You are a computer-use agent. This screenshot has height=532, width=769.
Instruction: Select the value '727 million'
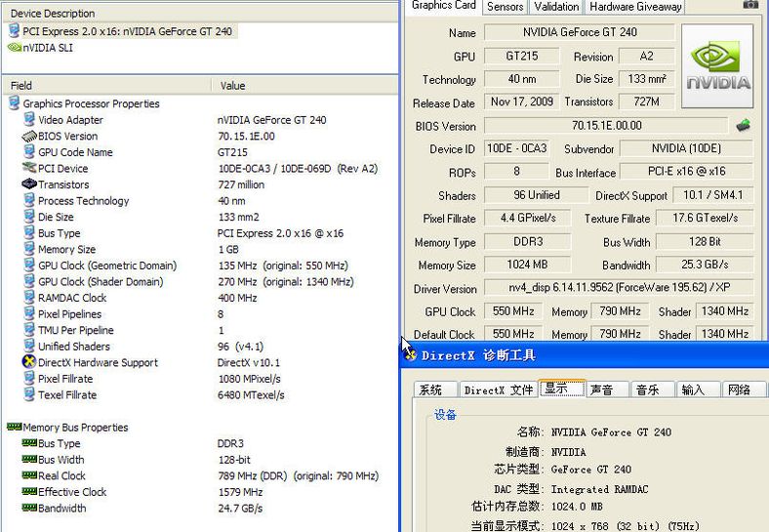241,184
